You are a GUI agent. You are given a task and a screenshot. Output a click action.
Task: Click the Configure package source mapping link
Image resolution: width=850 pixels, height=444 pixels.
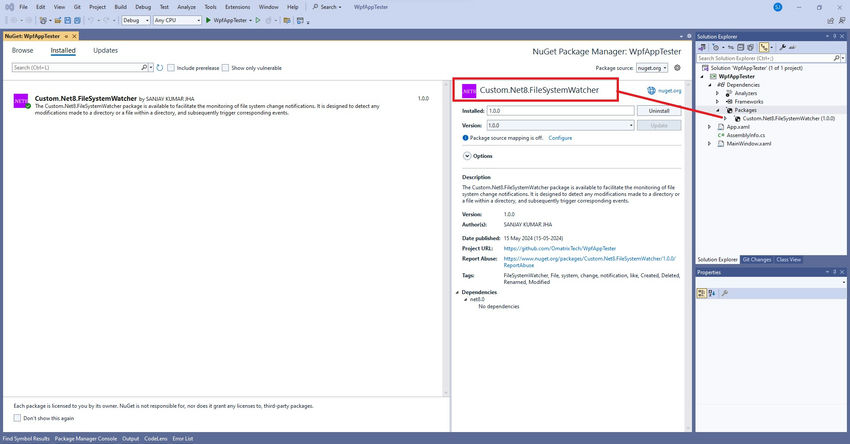coord(560,138)
